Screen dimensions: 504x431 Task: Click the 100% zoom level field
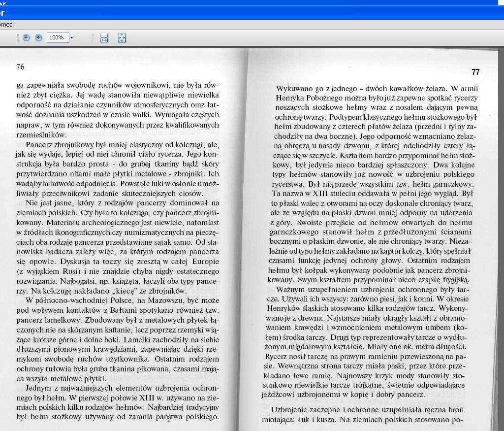point(58,37)
